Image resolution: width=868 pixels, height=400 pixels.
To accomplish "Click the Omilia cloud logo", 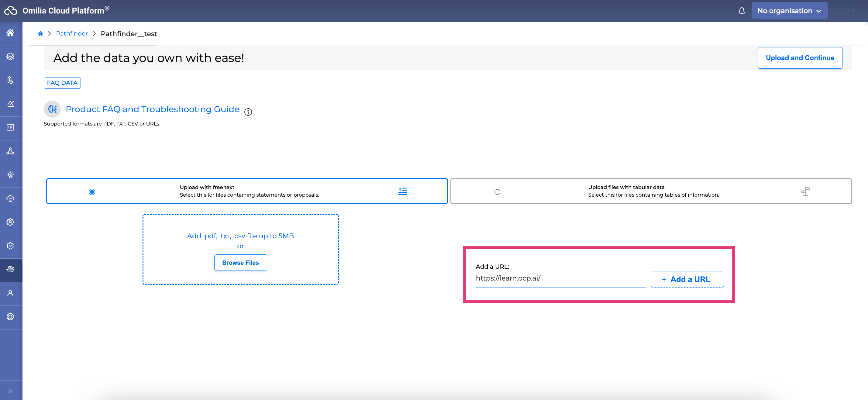I will point(10,11).
